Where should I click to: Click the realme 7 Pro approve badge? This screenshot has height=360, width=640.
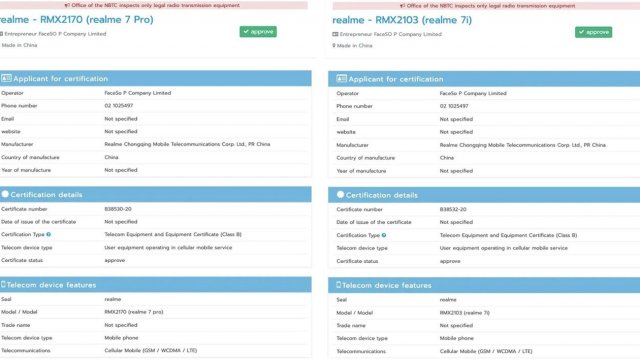pyautogui.click(x=258, y=32)
